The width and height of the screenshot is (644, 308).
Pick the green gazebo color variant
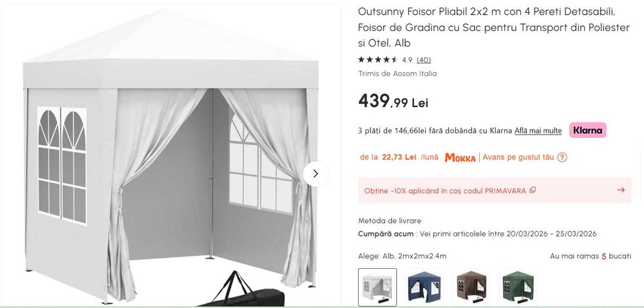coord(518,287)
